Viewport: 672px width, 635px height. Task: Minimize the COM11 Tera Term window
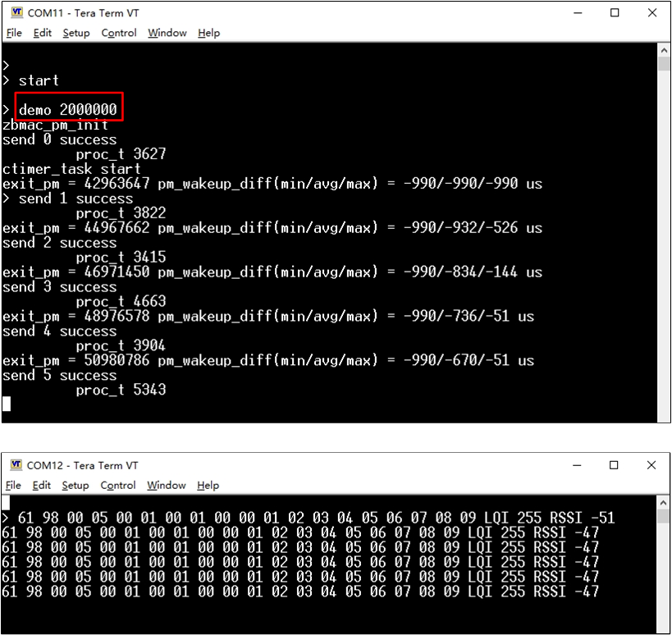point(578,13)
